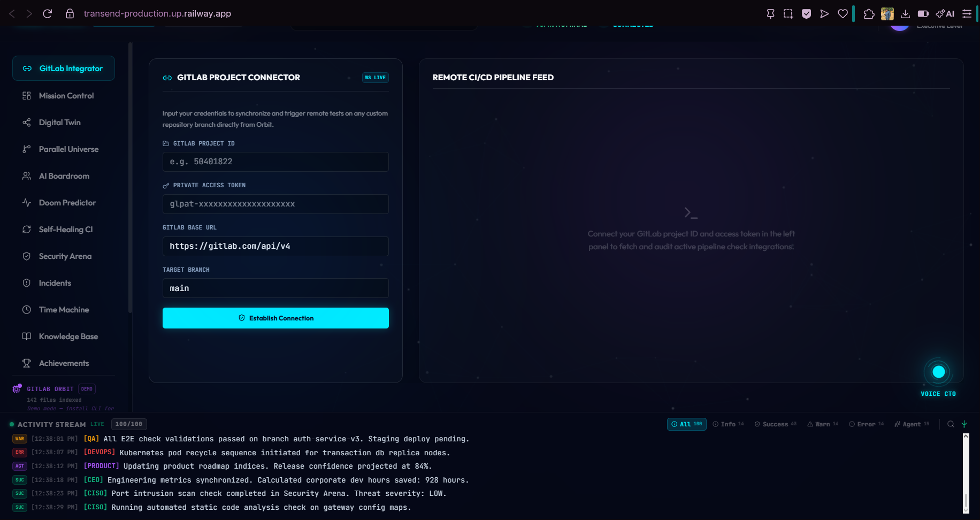Click the AGT tag on the PRODUCT log line
This screenshot has width=980, height=520.
(x=20, y=466)
